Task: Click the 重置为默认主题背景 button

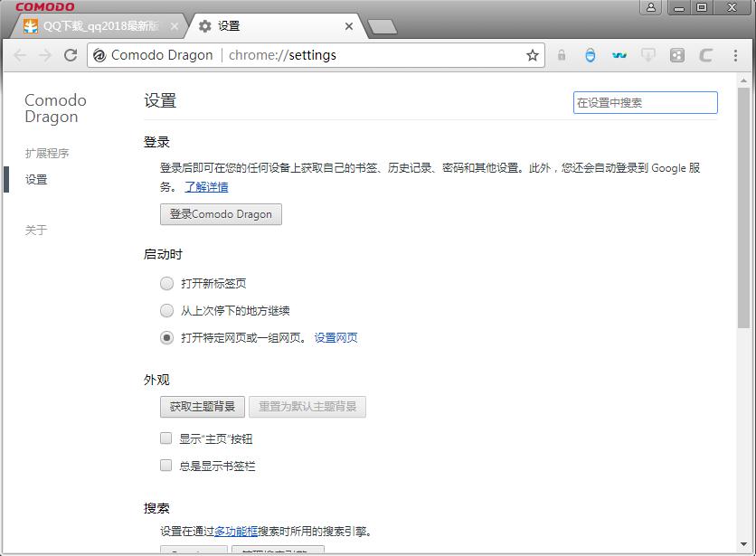Action: [307, 407]
